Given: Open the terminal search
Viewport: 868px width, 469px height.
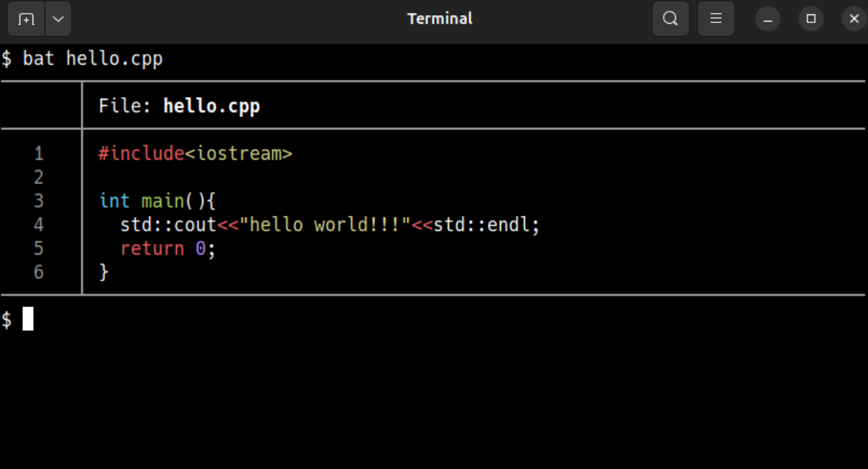Looking at the screenshot, I should click(670, 19).
